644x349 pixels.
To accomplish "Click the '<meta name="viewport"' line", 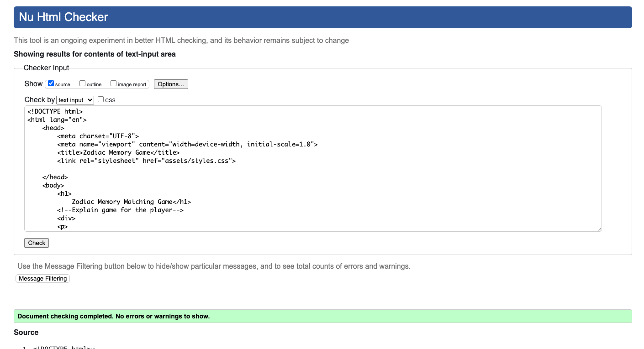I will (188, 144).
